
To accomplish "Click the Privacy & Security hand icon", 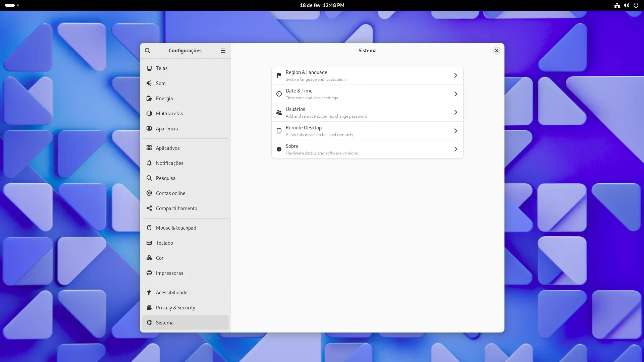I will pyautogui.click(x=149, y=308).
